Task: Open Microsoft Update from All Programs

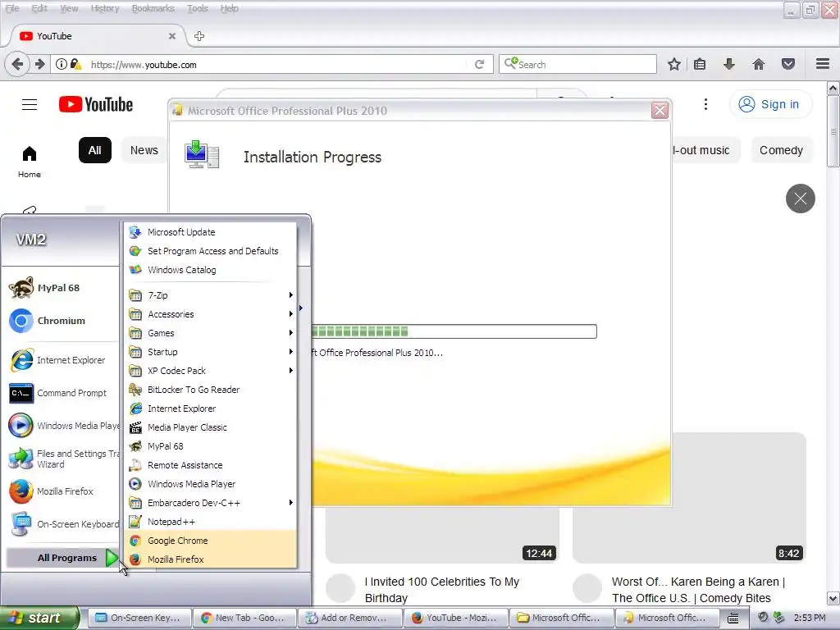Action: pos(211,232)
